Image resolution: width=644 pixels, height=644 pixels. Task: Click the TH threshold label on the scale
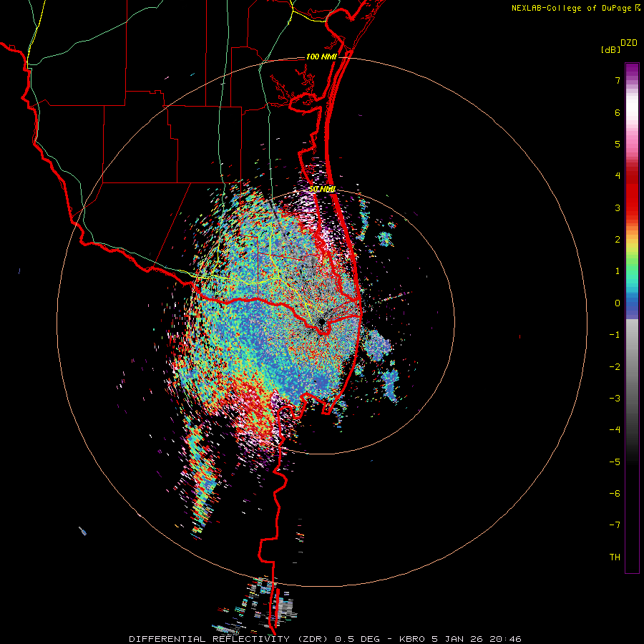click(615, 557)
